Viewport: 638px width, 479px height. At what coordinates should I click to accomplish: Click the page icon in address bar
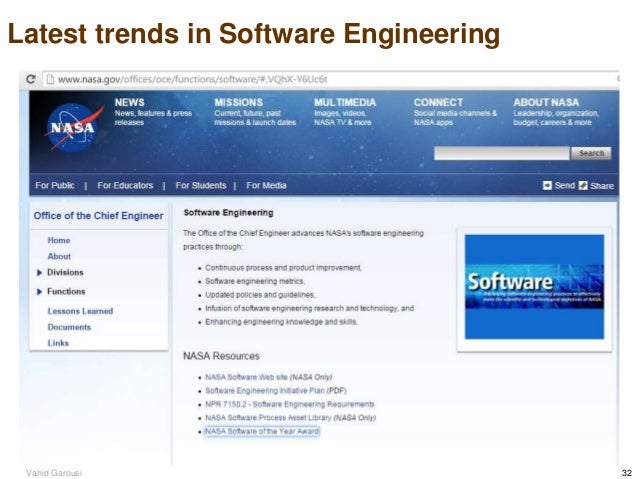point(50,79)
